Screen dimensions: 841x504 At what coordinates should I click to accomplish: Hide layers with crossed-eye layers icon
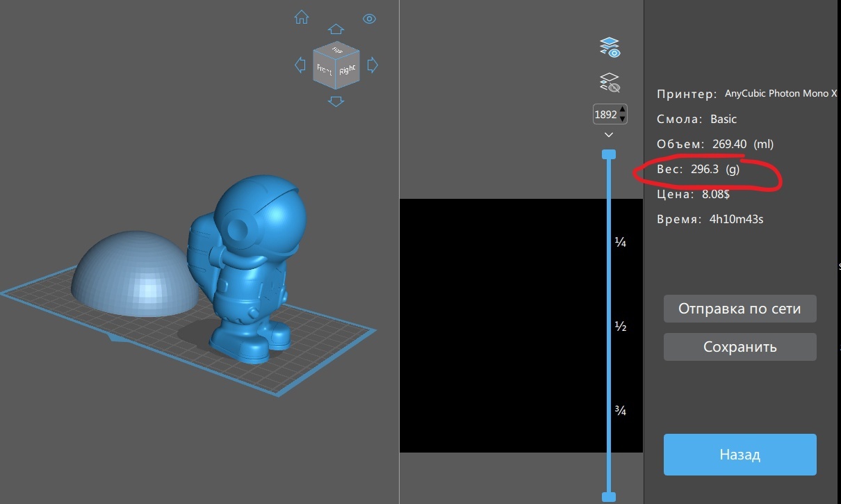[x=610, y=83]
